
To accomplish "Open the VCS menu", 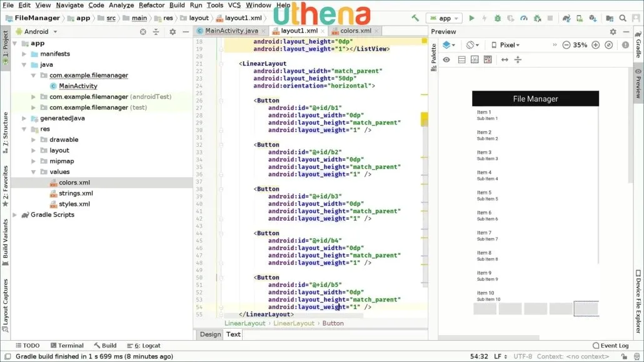I will (234, 5).
